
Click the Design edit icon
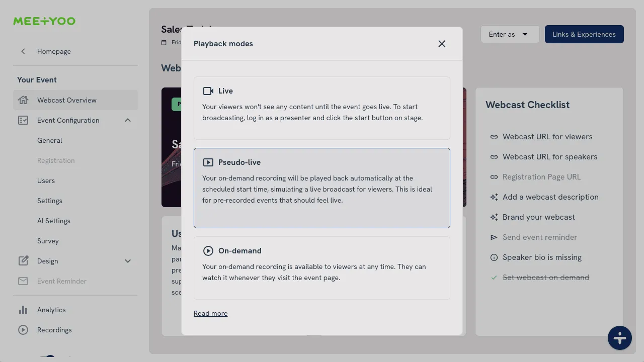coord(23,261)
